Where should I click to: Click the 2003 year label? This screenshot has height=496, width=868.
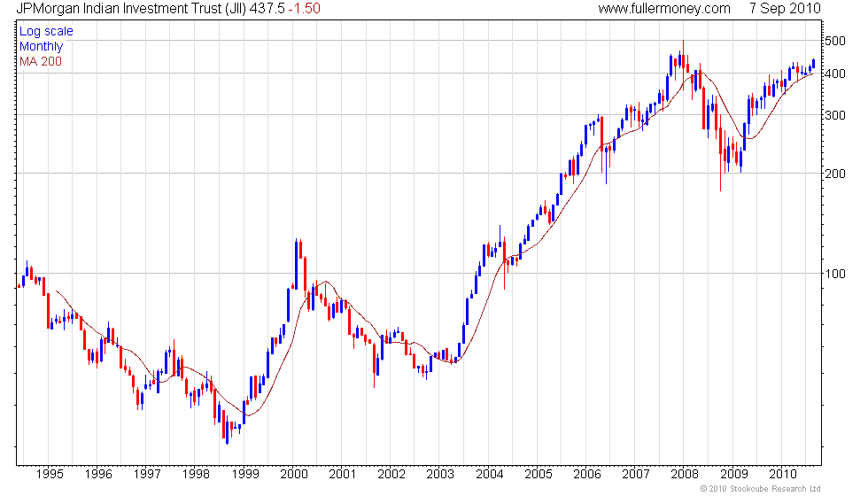point(440,474)
